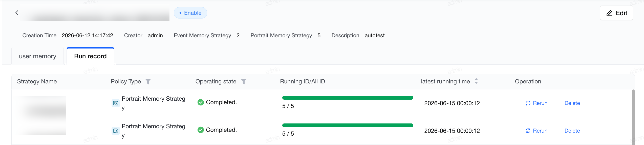The height and width of the screenshot is (145, 644).
Task: Click the Enable status badge
Action: tap(190, 13)
